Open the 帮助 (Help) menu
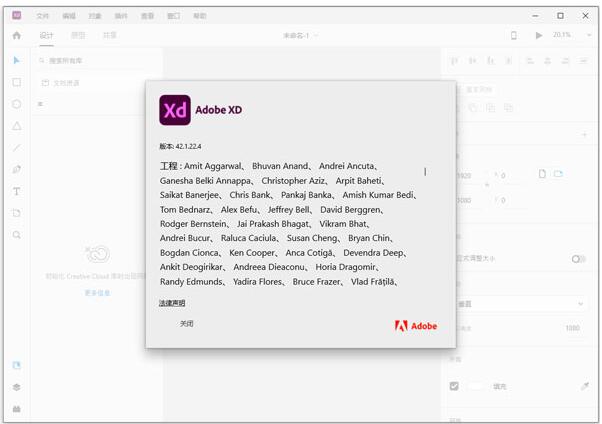The height and width of the screenshot is (424, 602). pos(200,16)
